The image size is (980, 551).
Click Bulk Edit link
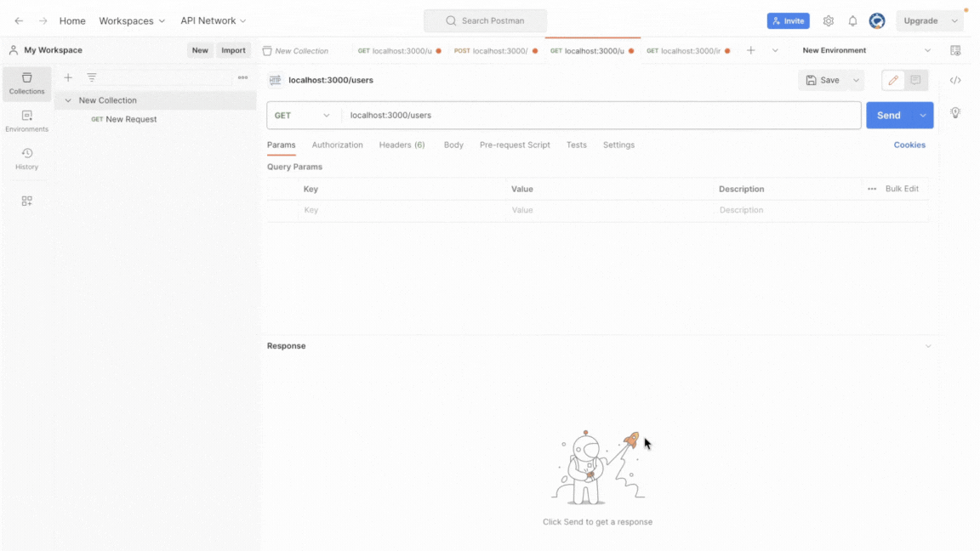(x=902, y=189)
